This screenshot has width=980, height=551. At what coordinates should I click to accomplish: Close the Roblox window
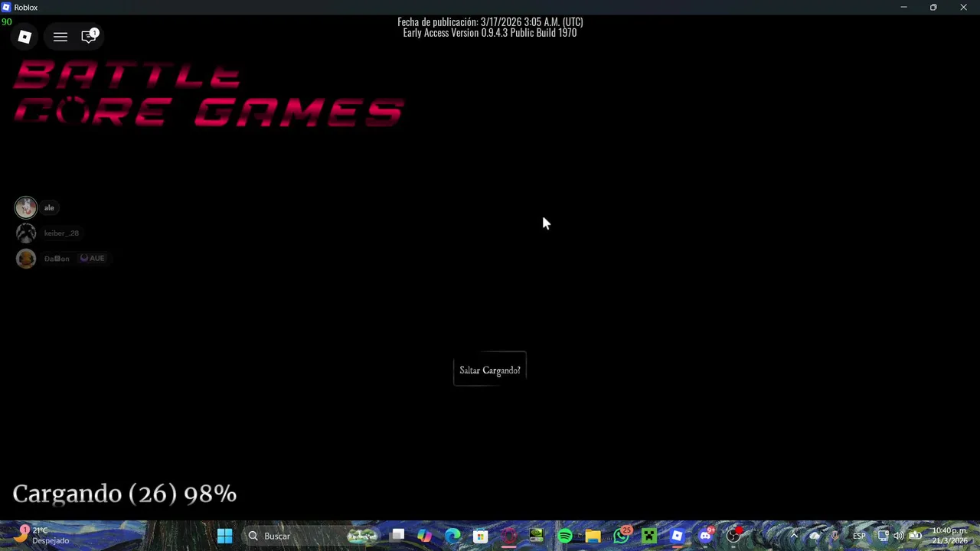click(x=963, y=7)
